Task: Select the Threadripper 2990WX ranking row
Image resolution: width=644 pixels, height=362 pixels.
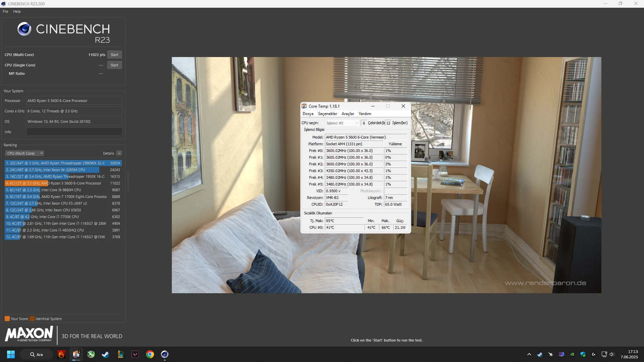Action: pos(63,163)
